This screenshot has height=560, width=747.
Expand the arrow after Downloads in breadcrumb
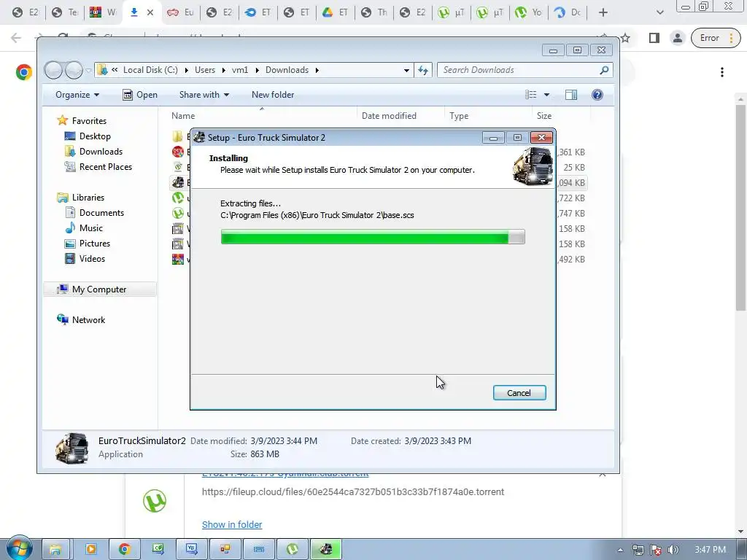tap(317, 71)
